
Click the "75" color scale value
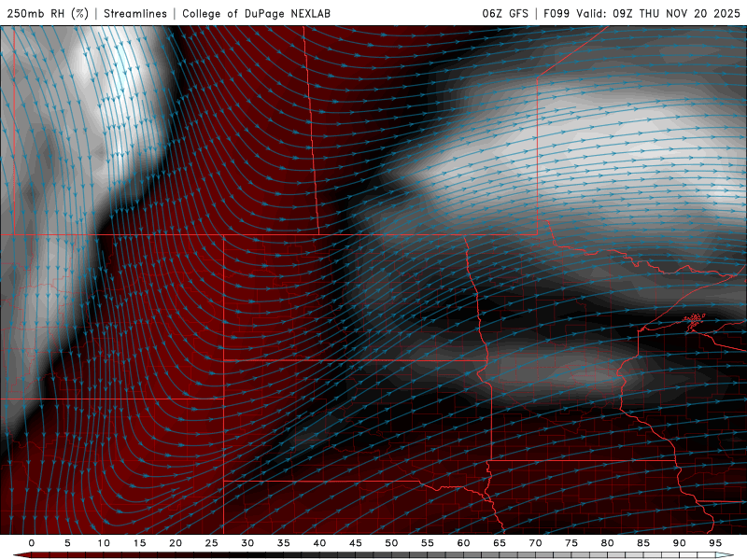(x=571, y=543)
